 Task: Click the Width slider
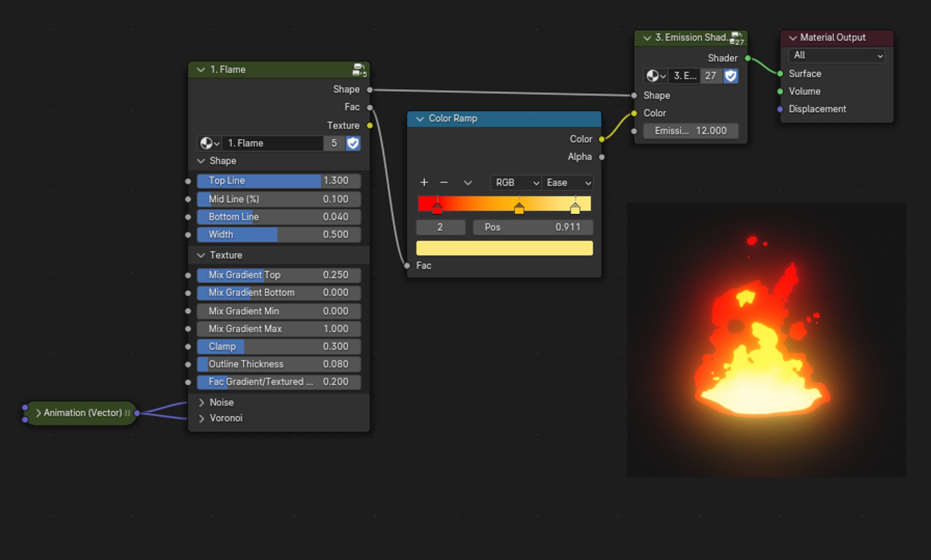click(x=279, y=234)
